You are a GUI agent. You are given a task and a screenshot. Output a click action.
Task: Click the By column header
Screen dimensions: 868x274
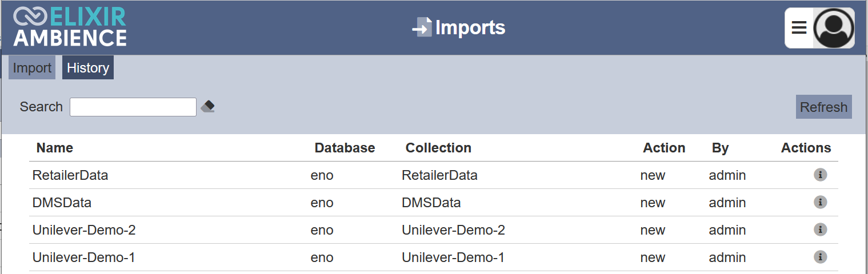pos(720,148)
